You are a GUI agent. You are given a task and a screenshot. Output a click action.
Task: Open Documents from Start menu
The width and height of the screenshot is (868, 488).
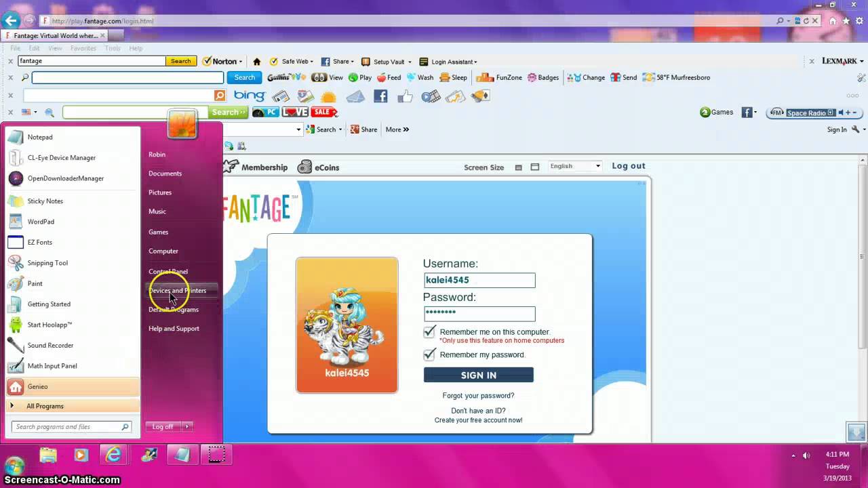(x=165, y=174)
